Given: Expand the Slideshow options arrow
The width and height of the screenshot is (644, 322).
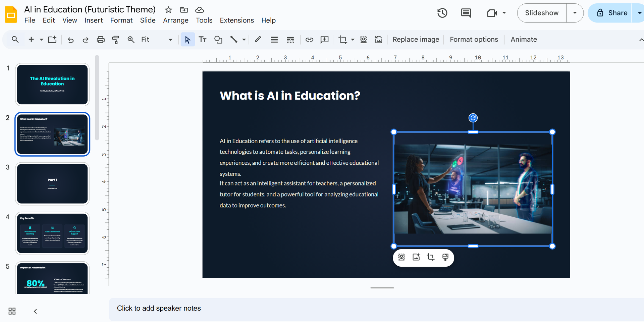Looking at the screenshot, I should 575,13.
